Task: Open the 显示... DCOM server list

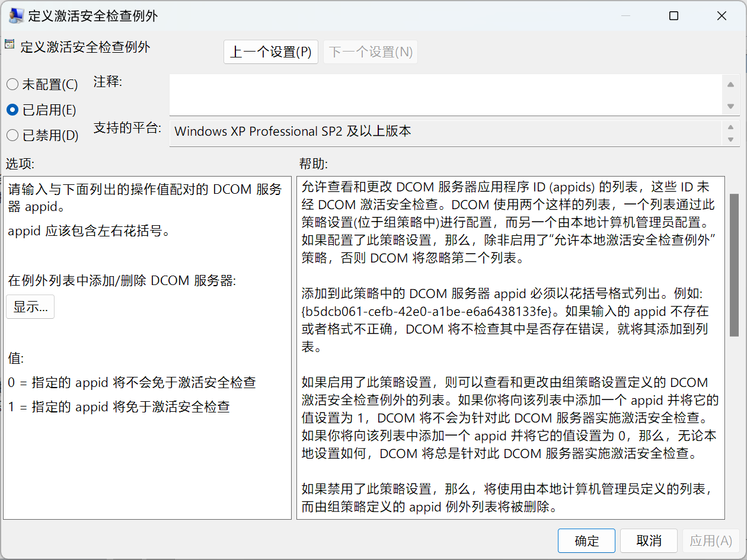Action: click(x=30, y=307)
